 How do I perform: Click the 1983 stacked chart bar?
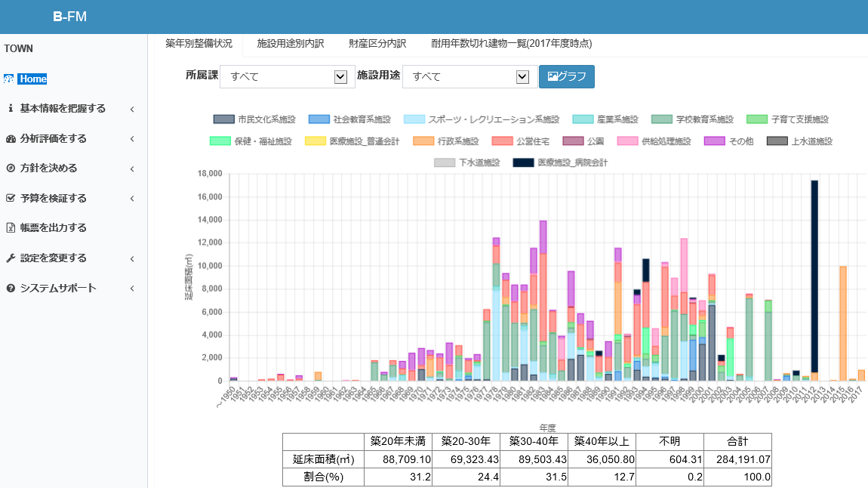(543, 301)
